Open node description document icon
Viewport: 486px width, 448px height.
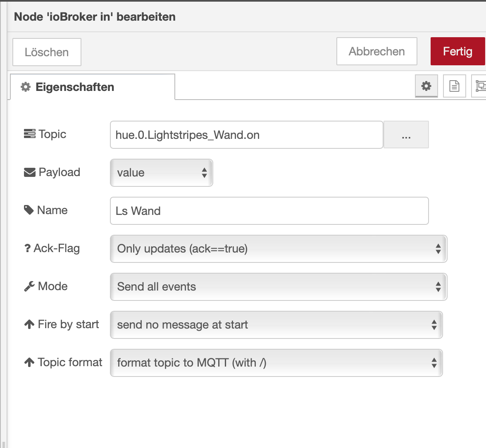coord(454,86)
